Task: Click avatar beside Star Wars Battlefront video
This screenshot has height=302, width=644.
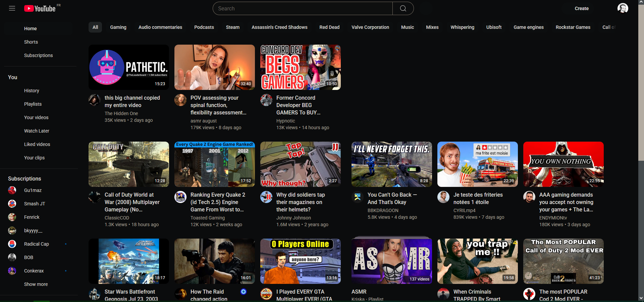Action: pyautogui.click(x=95, y=294)
